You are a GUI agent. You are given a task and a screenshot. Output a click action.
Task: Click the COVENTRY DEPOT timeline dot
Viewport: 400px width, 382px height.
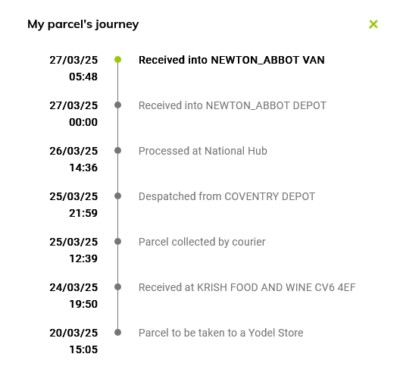click(x=118, y=196)
